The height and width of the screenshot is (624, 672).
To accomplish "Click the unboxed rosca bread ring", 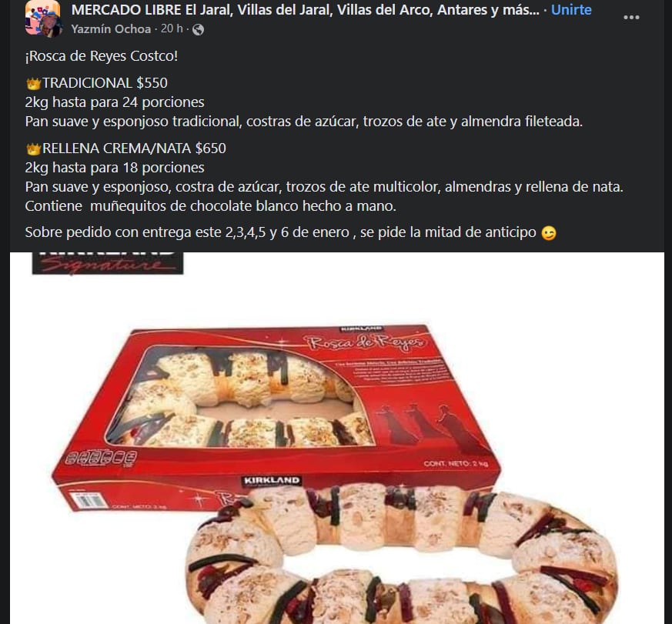I will (402, 553).
